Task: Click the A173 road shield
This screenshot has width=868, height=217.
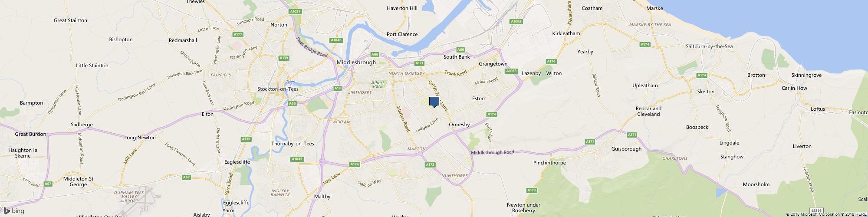Action: tap(532, 191)
